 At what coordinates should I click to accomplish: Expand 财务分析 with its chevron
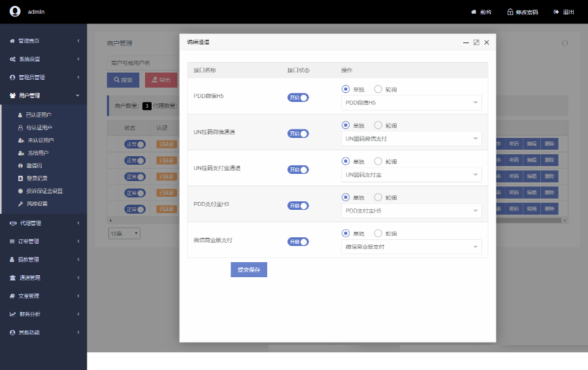tap(78, 314)
